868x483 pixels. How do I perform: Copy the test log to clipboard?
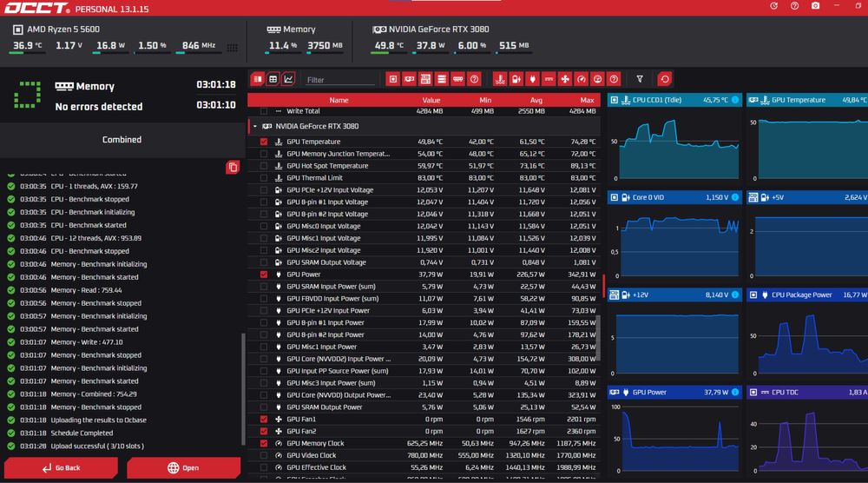233,168
